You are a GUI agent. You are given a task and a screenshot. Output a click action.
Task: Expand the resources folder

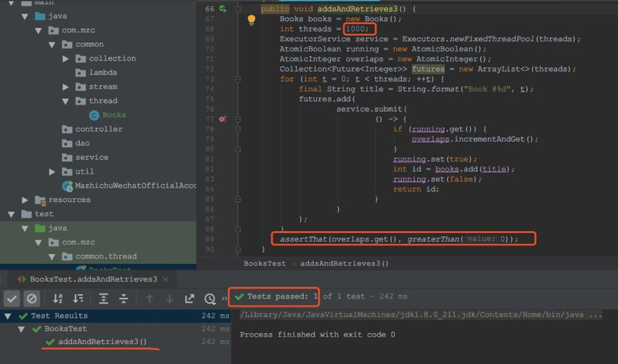25,200
